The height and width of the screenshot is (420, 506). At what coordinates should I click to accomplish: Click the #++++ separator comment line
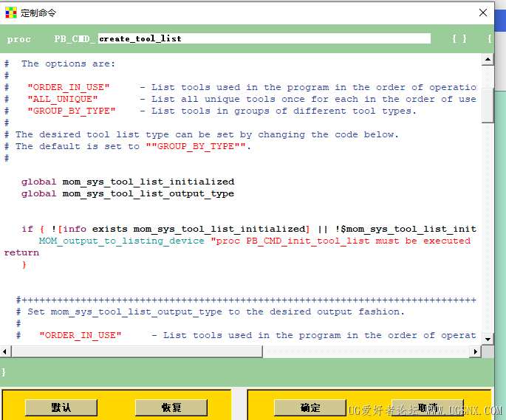(x=246, y=300)
